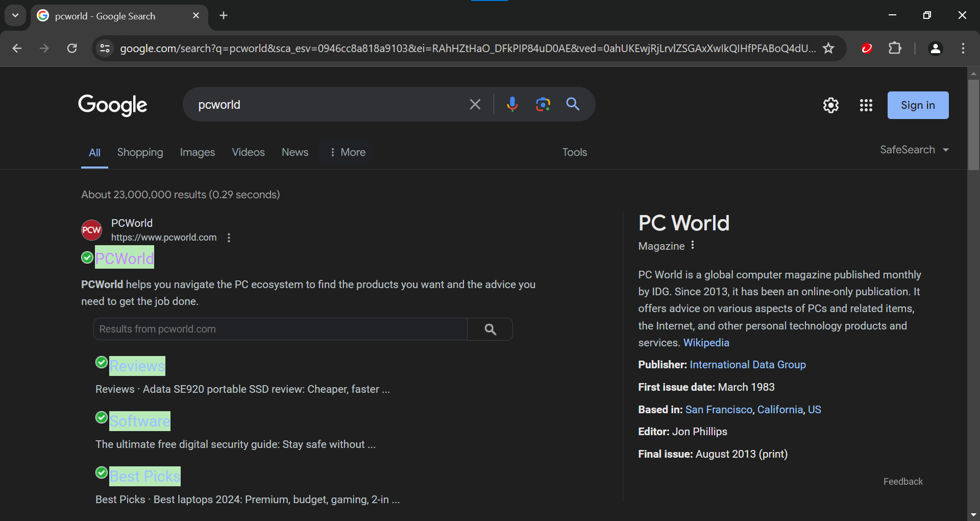Expand the SafeSearch dropdown
The image size is (980, 521).
[914, 150]
